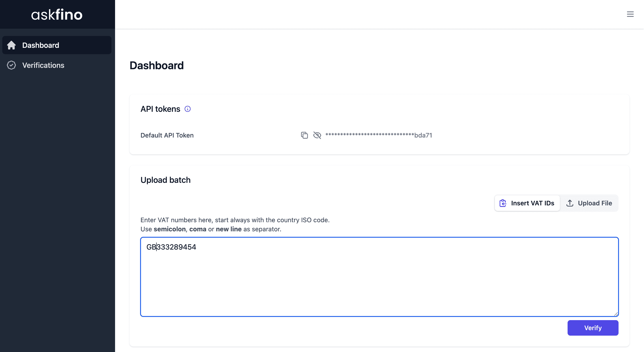The image size is (644, 352).
Task: Click the Verifications checkmark badge icon
Action: (x=11, y=65)
